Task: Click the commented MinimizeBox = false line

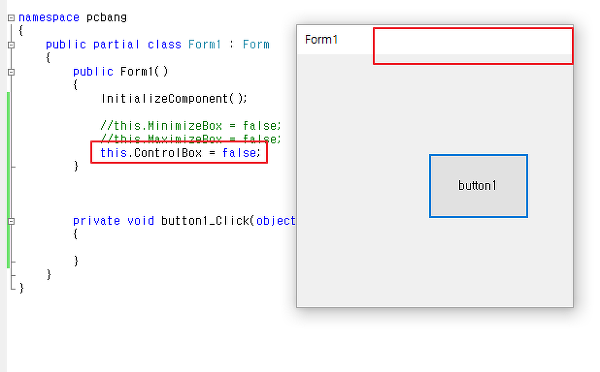Action: coord(191,126)
